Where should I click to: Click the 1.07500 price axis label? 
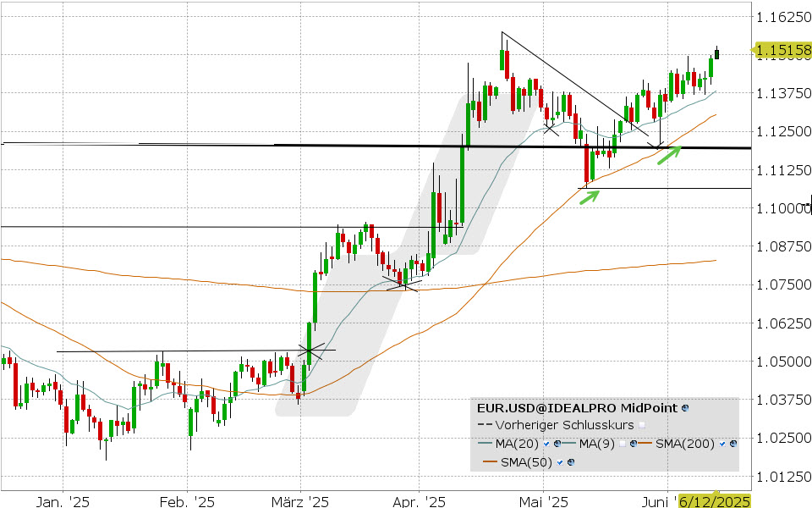coord(783,284)
